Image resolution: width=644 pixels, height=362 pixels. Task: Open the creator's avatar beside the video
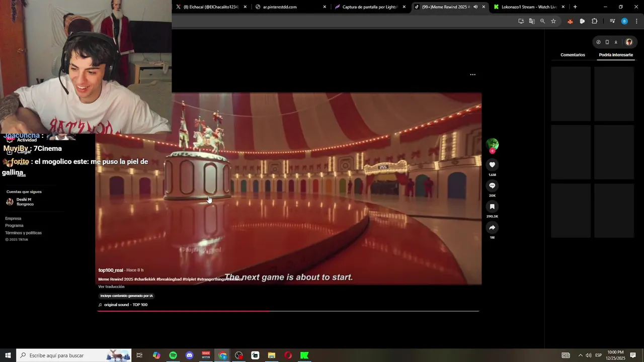point(492,144)
